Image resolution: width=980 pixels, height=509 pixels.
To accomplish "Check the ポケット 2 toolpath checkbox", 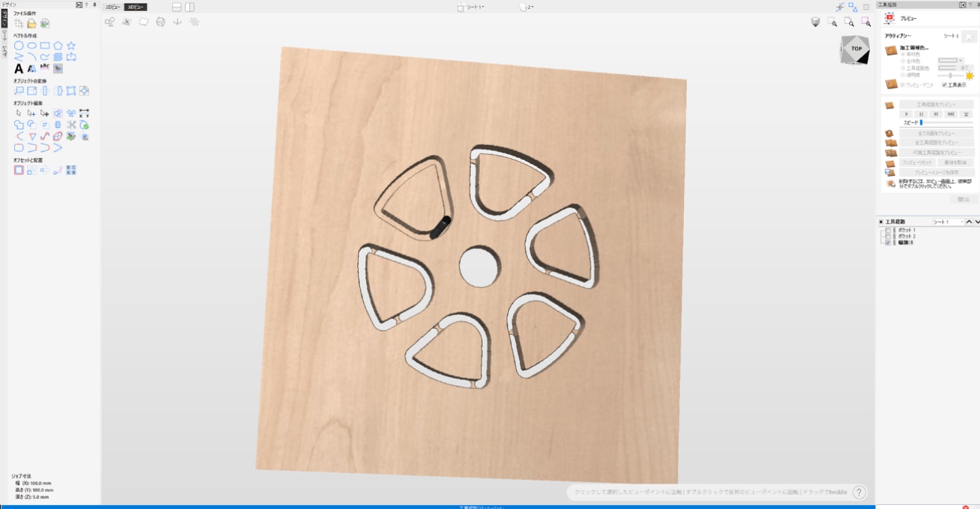I will [887, 236].
